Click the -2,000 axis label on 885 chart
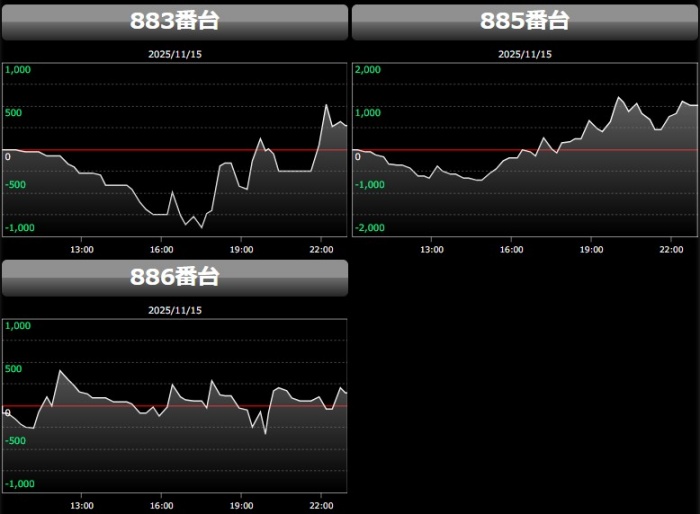Screen dimensions: 700x514 coord(371,228)
